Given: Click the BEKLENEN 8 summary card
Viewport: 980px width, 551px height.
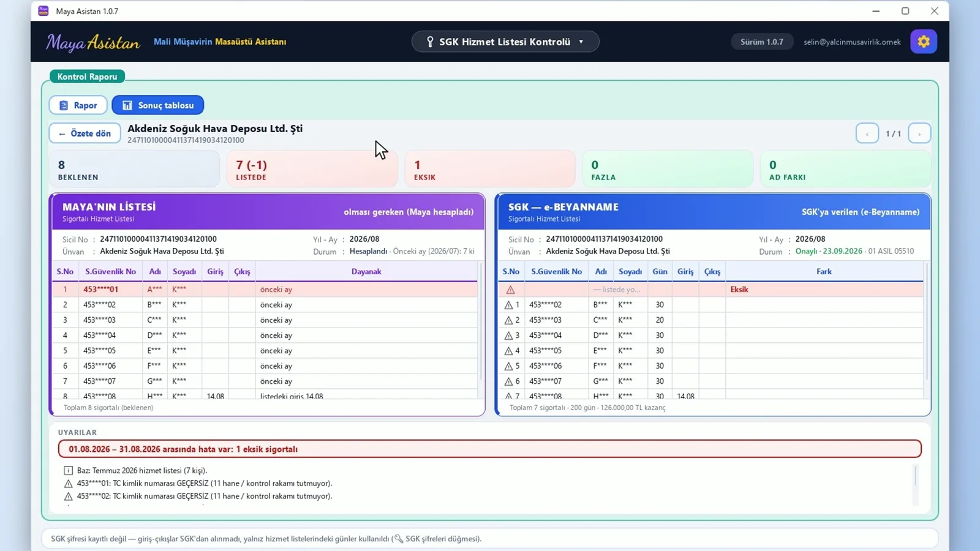Looking at the screenshot, I should (134, 169).
